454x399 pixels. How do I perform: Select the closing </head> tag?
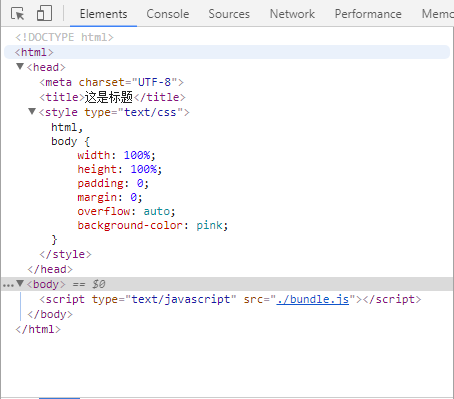[x=50, y=269]
